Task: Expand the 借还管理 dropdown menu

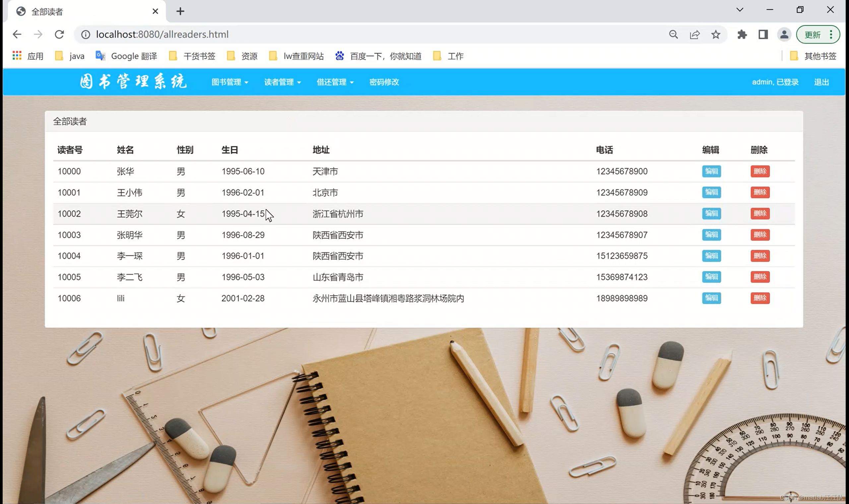Action: click(335, 82)
